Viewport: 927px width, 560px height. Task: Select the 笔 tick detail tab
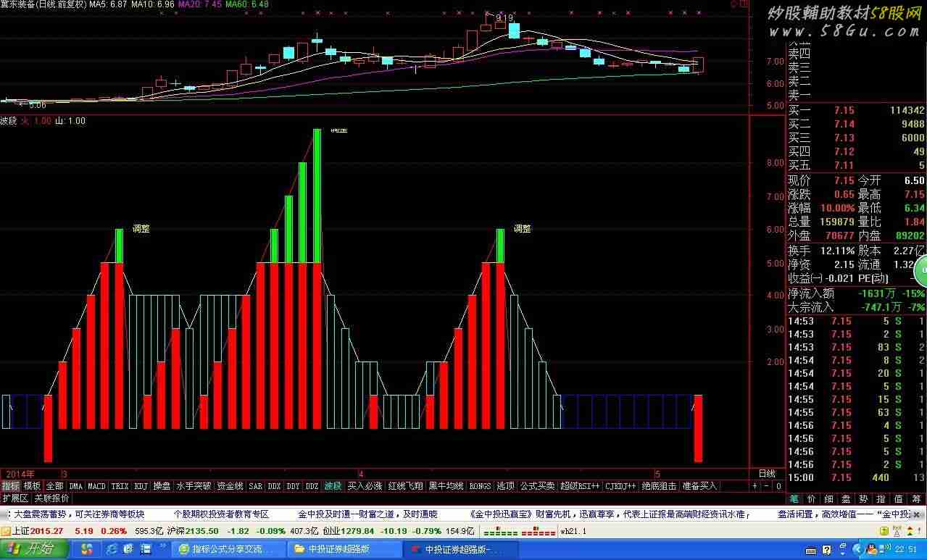(x=794, y=498)
